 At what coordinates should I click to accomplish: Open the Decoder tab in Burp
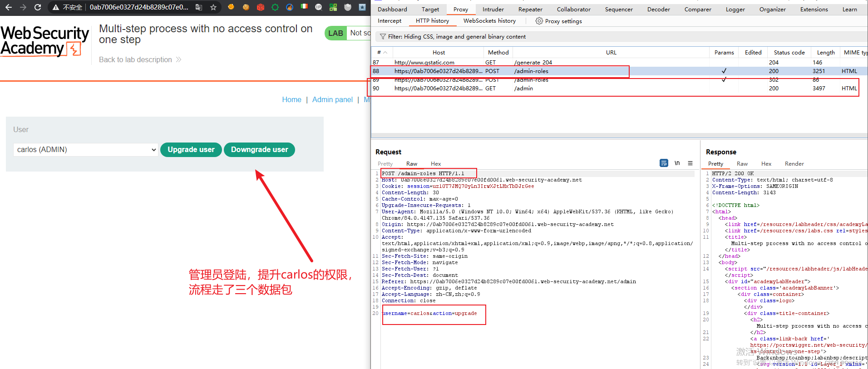point(659,9)
